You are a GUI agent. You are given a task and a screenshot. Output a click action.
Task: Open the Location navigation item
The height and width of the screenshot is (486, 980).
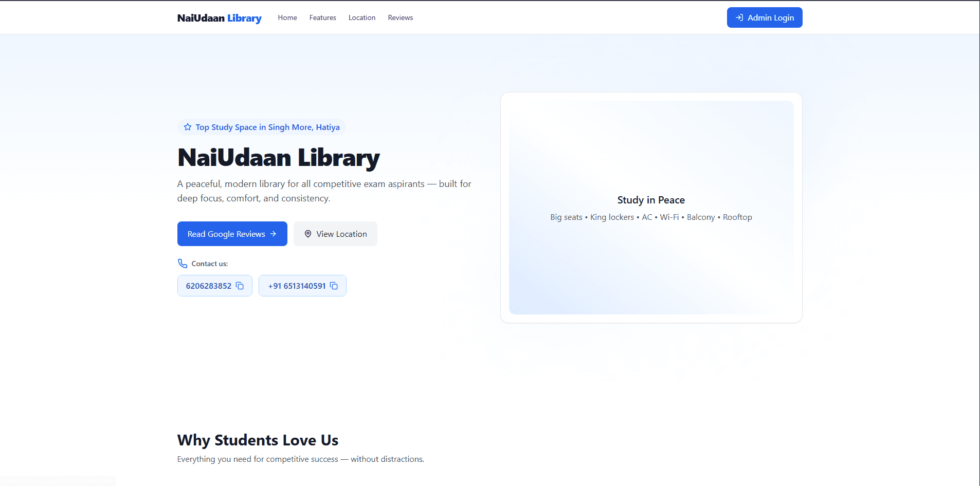pos(361,17)
